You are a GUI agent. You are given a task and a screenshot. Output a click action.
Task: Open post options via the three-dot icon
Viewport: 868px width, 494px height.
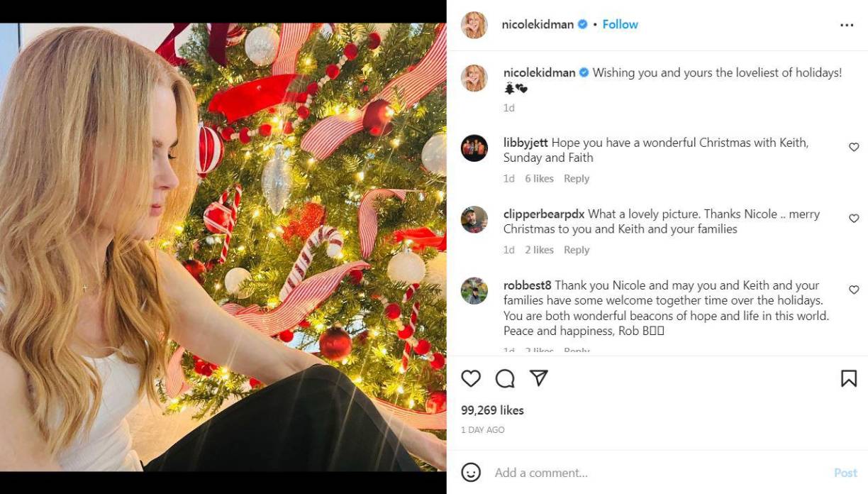[x=847, y=23]
